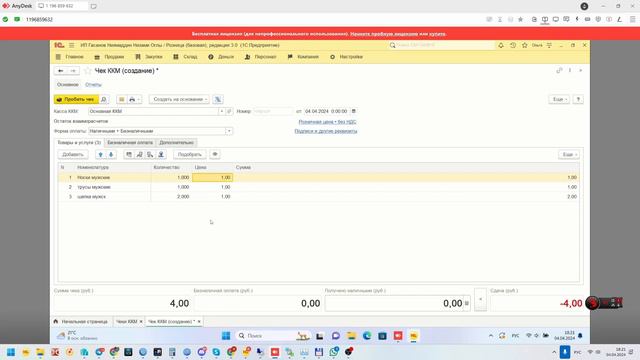Click the first icon of the four-icon group before Подобрать

(x=129, y=154)
